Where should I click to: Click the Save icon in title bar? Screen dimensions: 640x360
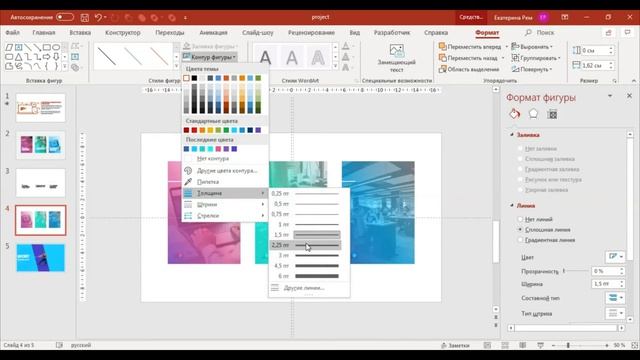pos(84,18)
